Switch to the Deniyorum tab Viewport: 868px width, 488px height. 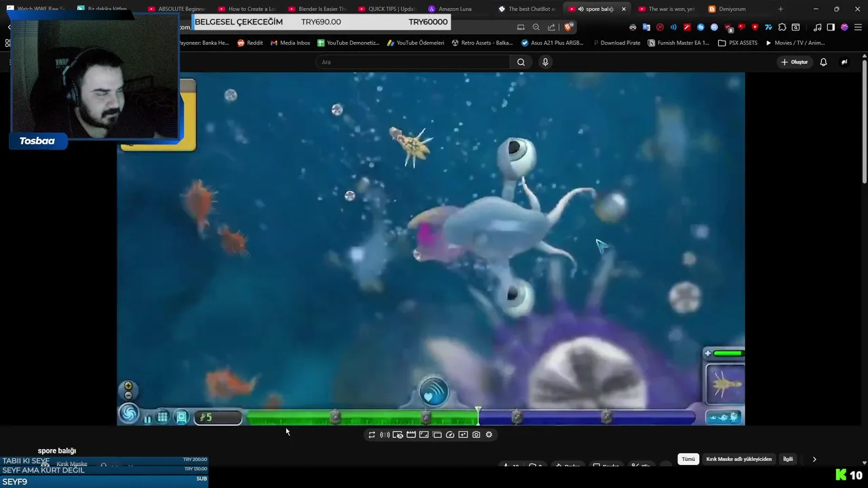732,9
